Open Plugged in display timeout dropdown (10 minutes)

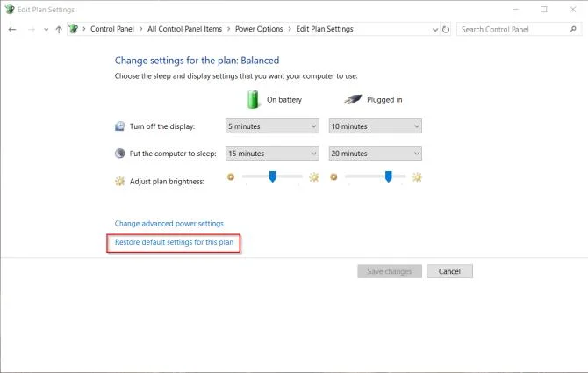376,126
